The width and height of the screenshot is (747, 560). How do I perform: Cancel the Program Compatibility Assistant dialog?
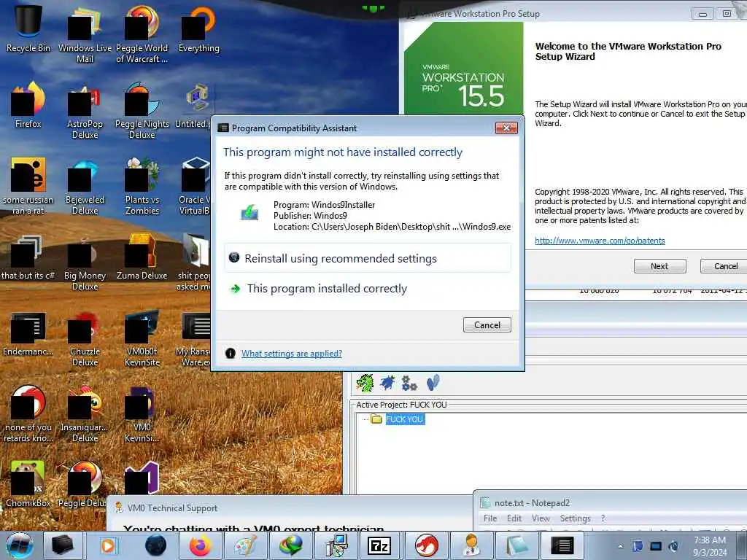[487, 324]
